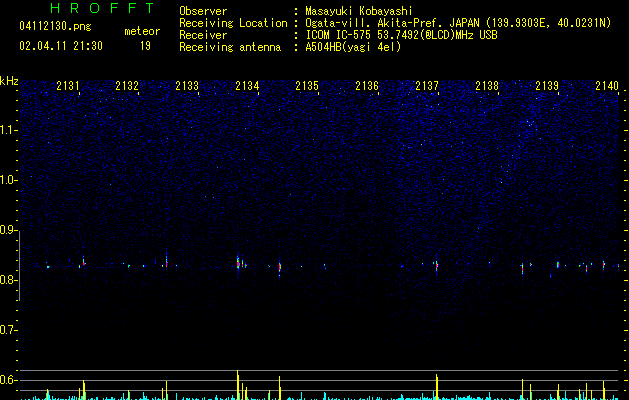Click the meteor echo just before 2137
The image size is (629, 400).
coord(436,265)
